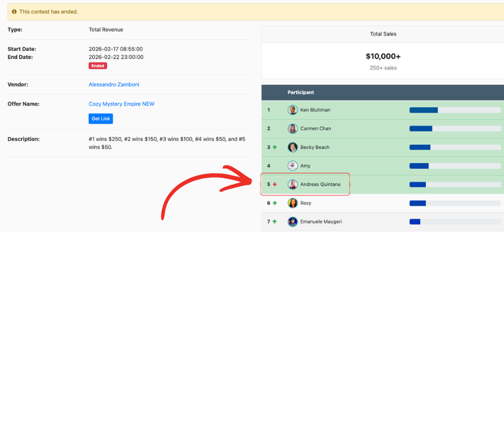Click green up arrow beside rank 6

point(275,203)
